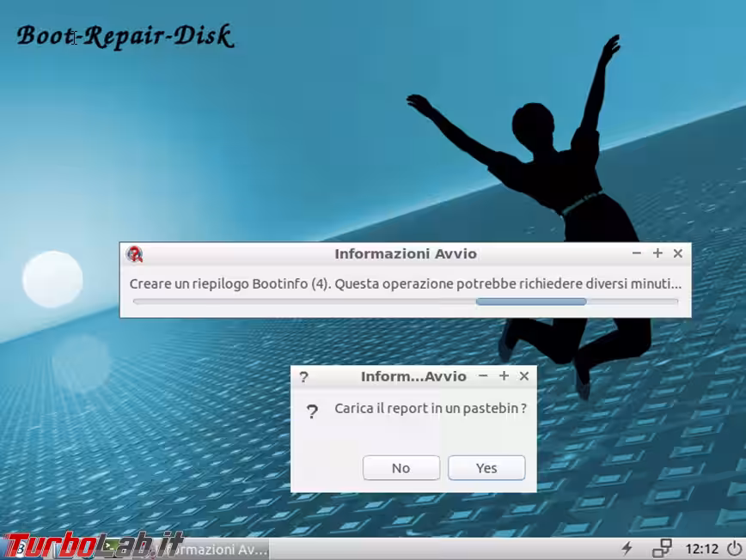Click the large question mark icon beside the pastebin prompt
The image size is (746, 560).
click(312, 411)
